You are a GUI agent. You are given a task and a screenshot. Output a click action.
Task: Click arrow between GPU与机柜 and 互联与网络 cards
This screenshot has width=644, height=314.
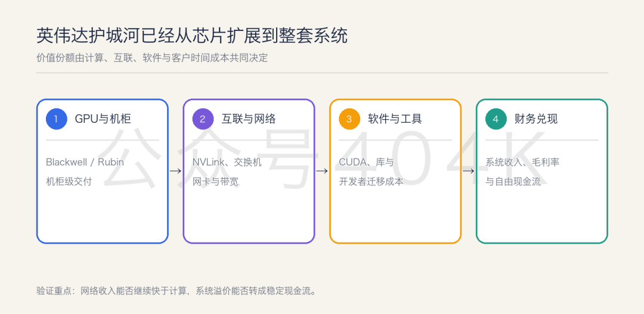coord(175,171)
